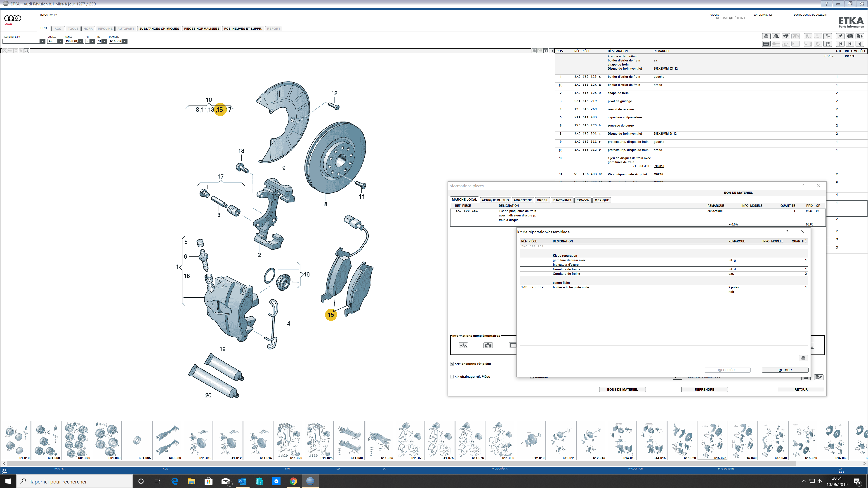
Task: Uncheck the ancienne réf pièce checkbox
Action: coord(452,364)
